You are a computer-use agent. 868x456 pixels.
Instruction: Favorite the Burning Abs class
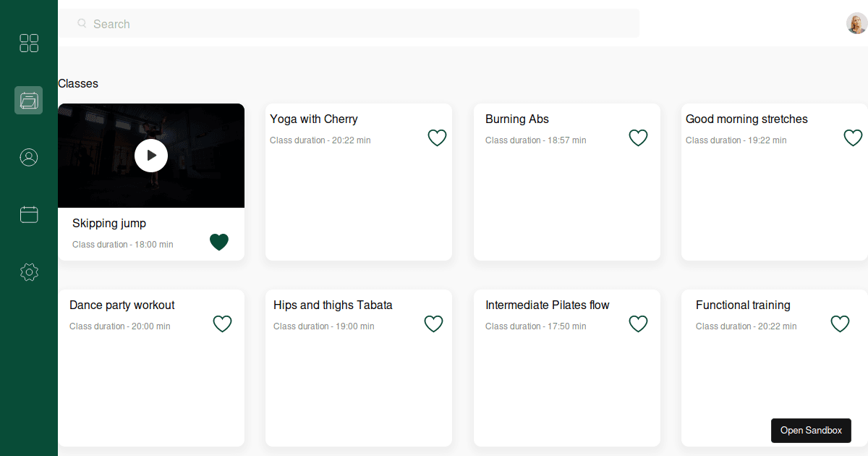pos(638,138)
